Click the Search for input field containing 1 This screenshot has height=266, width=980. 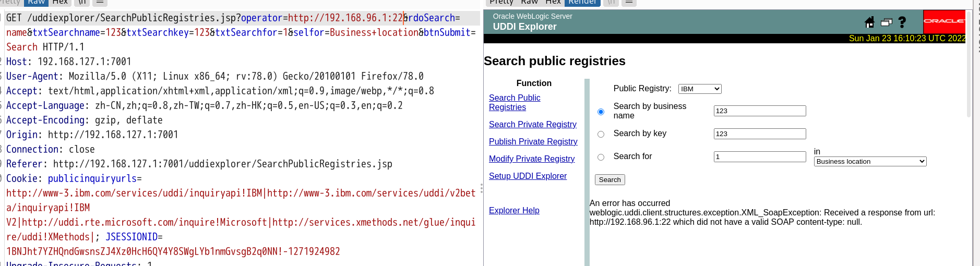pyautogui.click(x=760, y=156)
